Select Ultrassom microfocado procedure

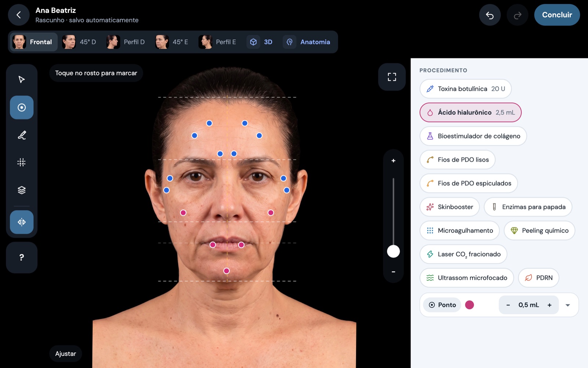point(467,278)
